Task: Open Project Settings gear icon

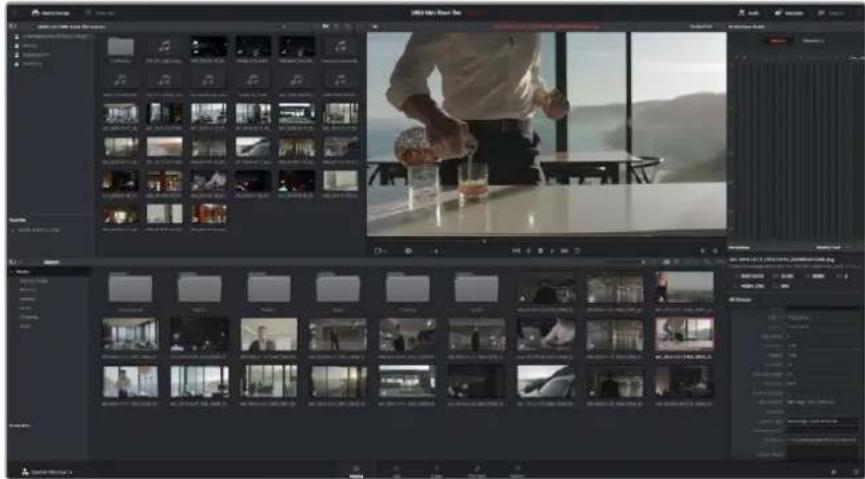Action: (x=854, y=472)
